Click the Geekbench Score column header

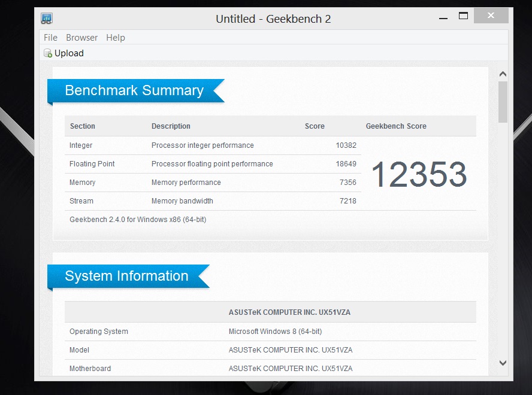pyautogui.click(x=396, y=126)
